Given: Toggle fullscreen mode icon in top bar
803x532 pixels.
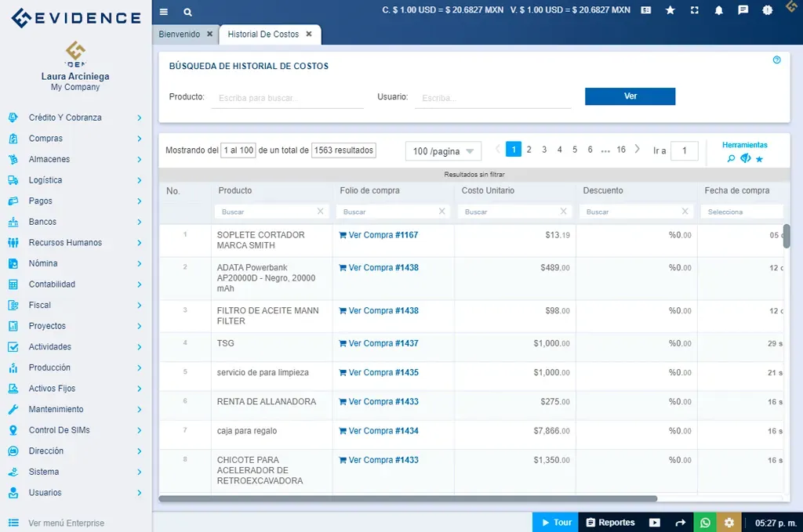Looking at the screenshot, I should tap(693, 9).
